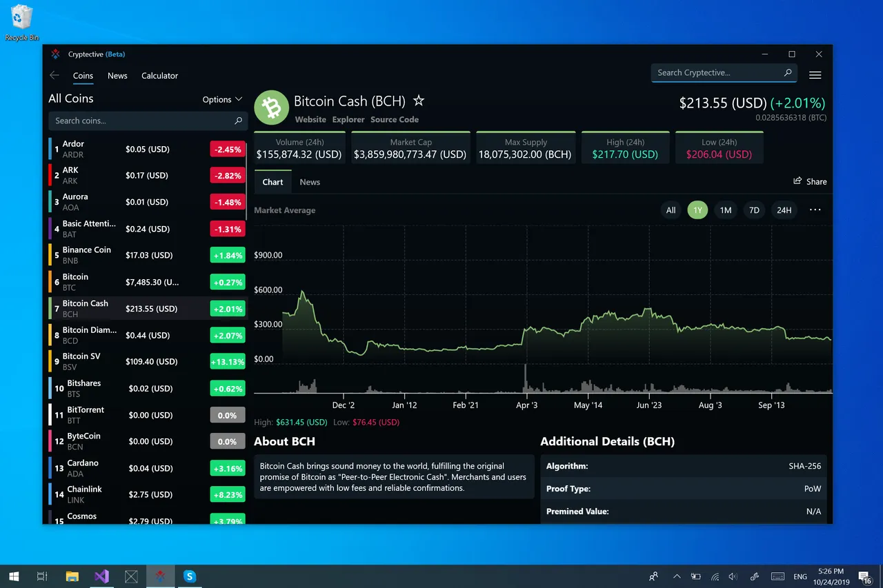Click the Bitcoin Cash logo icon
This screenshot has height=588, width=883.
click(x=271, y=108)
